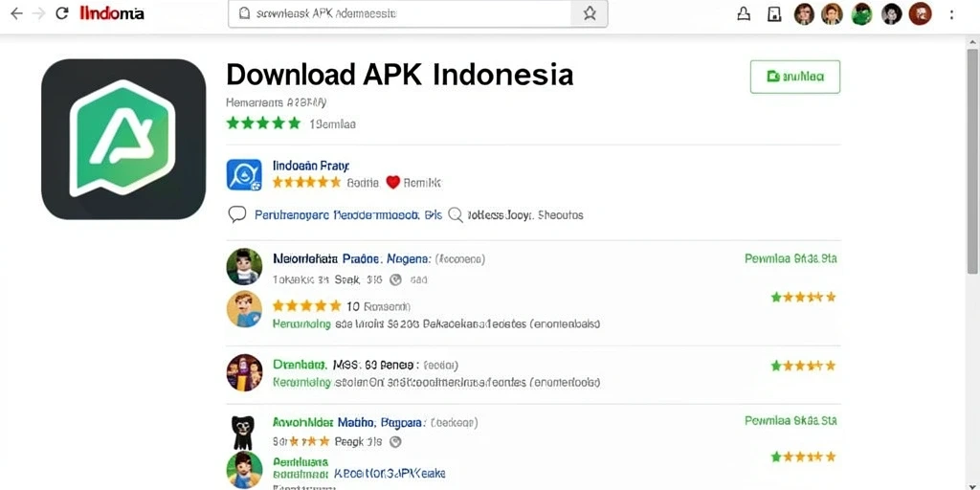Click the extensions icon beside the avatars
The width and height of the screenshot is (980, 490).
pyautogui.click(x=744, y=13)
